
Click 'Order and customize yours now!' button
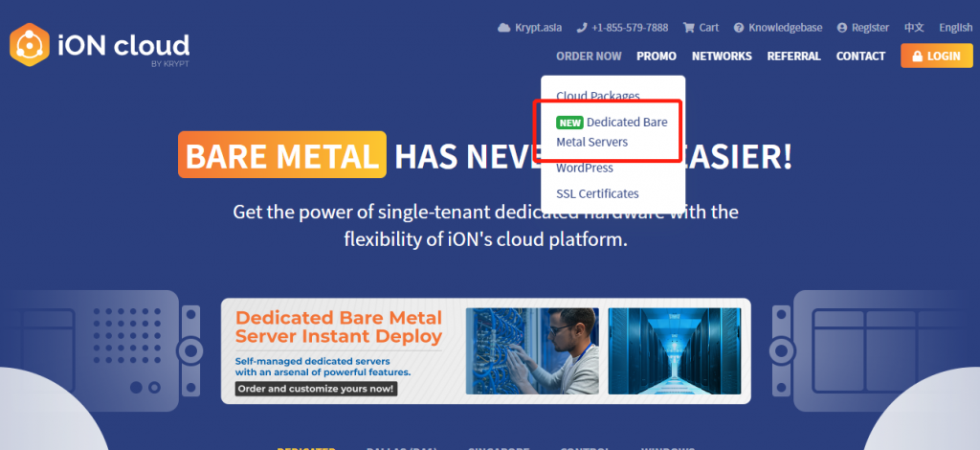pos(316,389)
